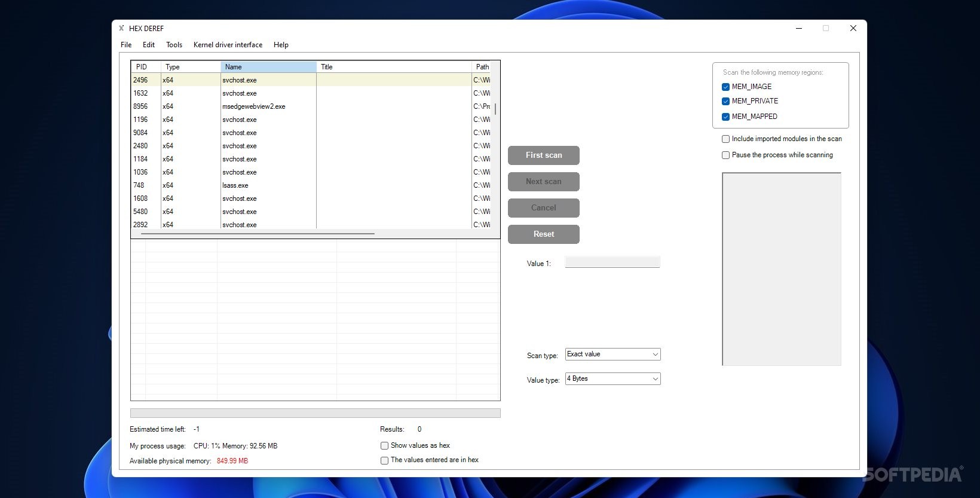
Task: Click the process list horizontal scrollbar
Action: pos(258,234)
